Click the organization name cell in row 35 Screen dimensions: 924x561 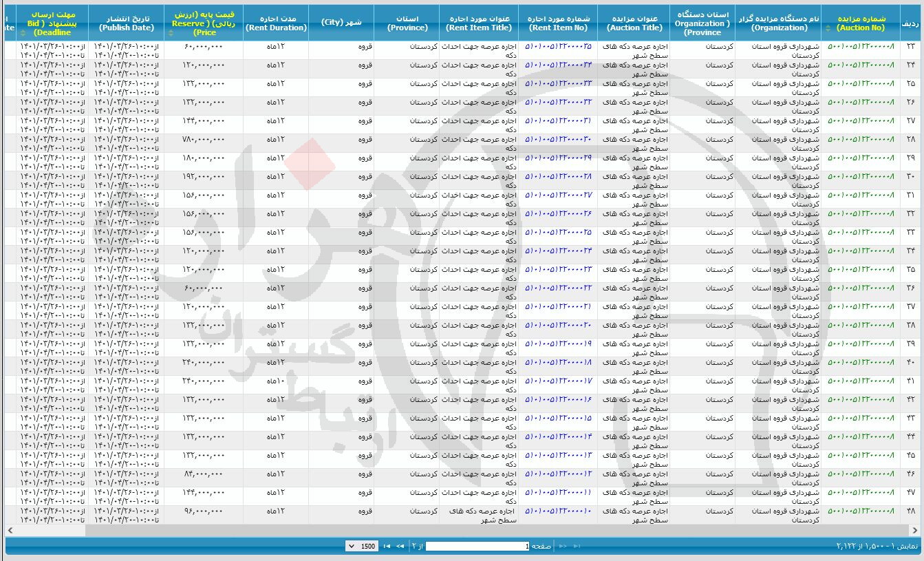coord(778,274)
